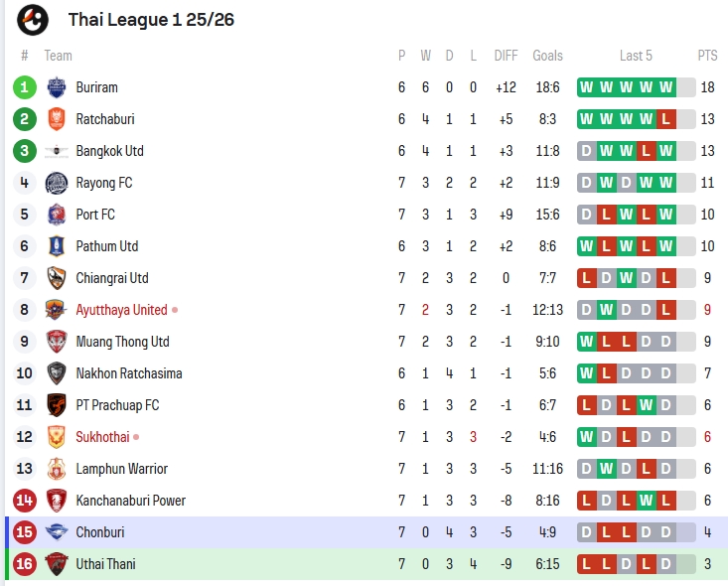Click the Ratchaburi club crest icon
This screenshot has width=728, height=586.
[56, 119]
